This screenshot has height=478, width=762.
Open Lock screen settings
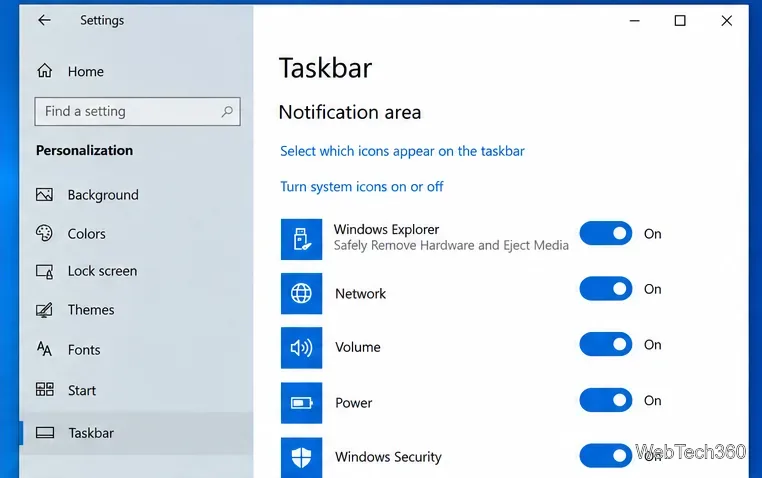103,271
